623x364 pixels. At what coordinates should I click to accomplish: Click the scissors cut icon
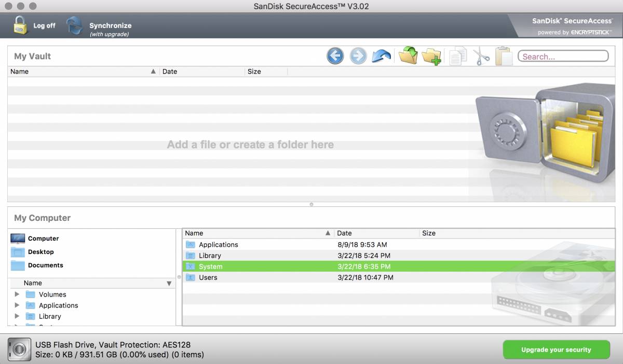[x=481, y=56]
